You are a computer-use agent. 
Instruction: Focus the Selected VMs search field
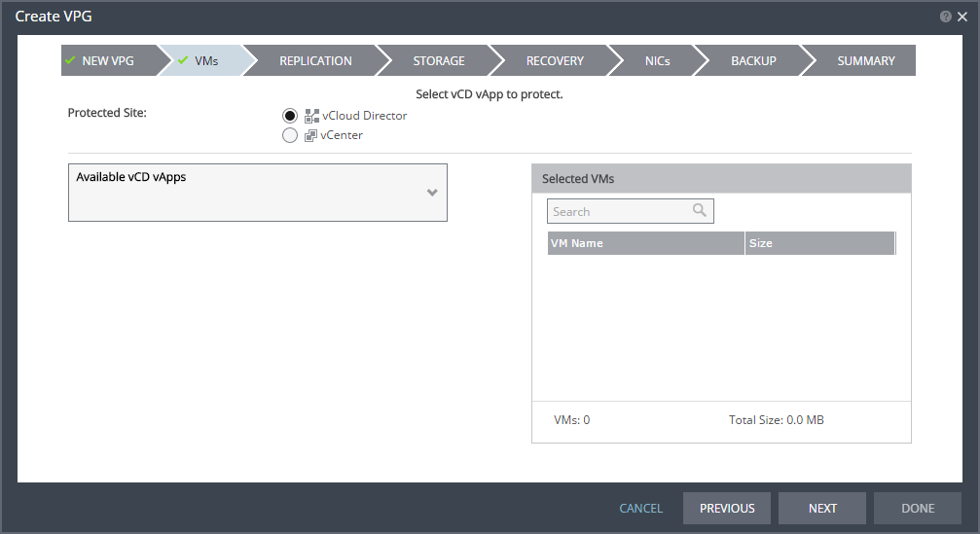click(x=630, y=211)
